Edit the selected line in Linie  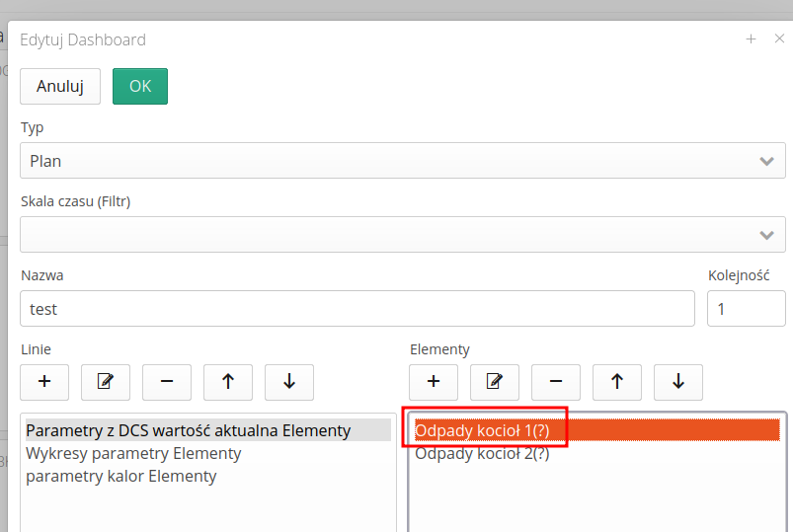coord(106,381)
